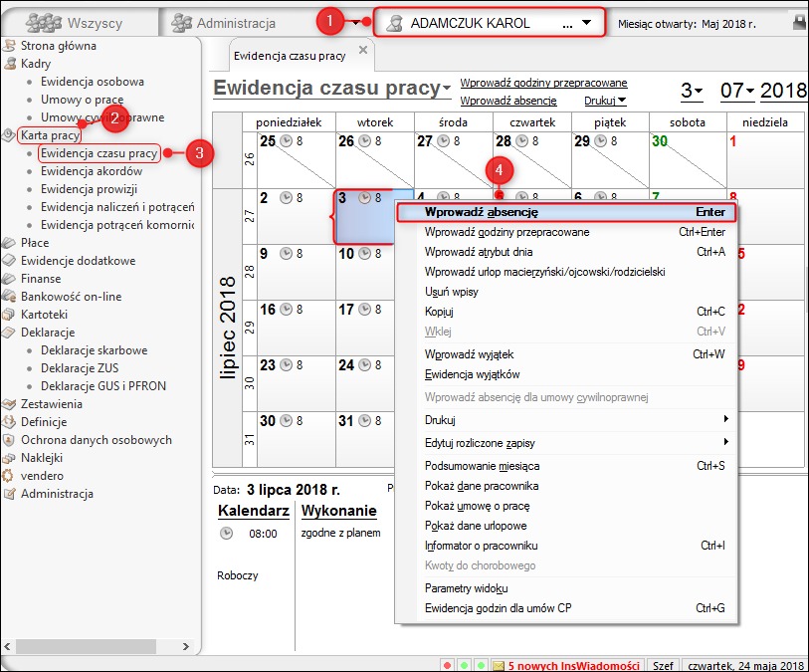
Task: Click the clock icon on day 30
Action: [286, 421]
